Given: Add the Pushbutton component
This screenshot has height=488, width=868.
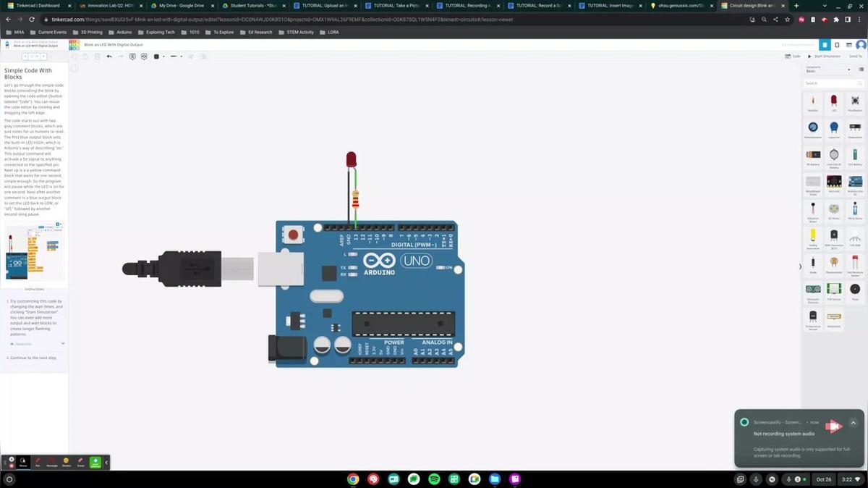Looking at the screenshot, I should tap(855, 103).
